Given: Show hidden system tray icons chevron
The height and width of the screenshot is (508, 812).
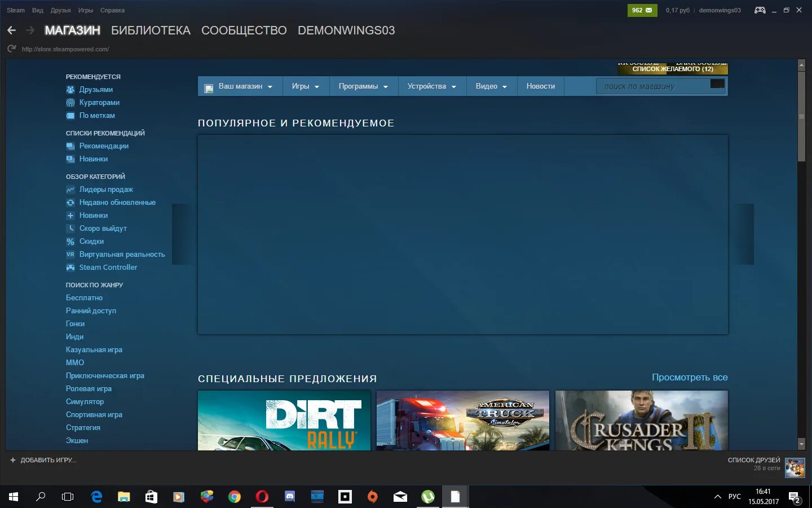Looking at the screenshot, I should [x=718, y=497].
